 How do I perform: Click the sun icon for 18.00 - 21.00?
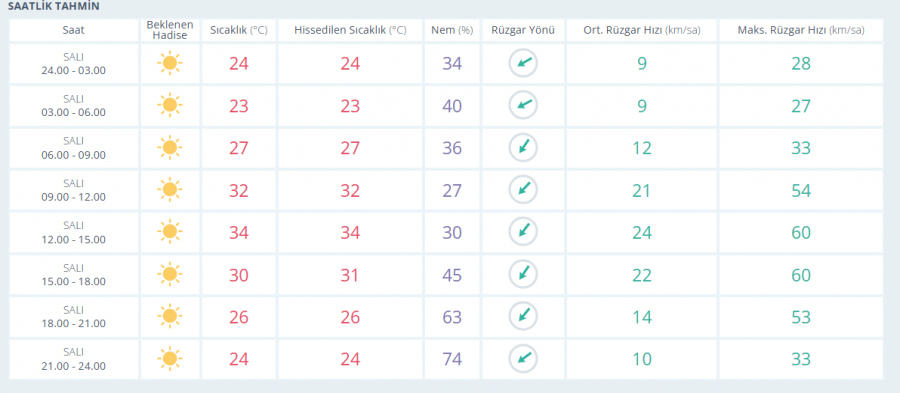point(169,317)
